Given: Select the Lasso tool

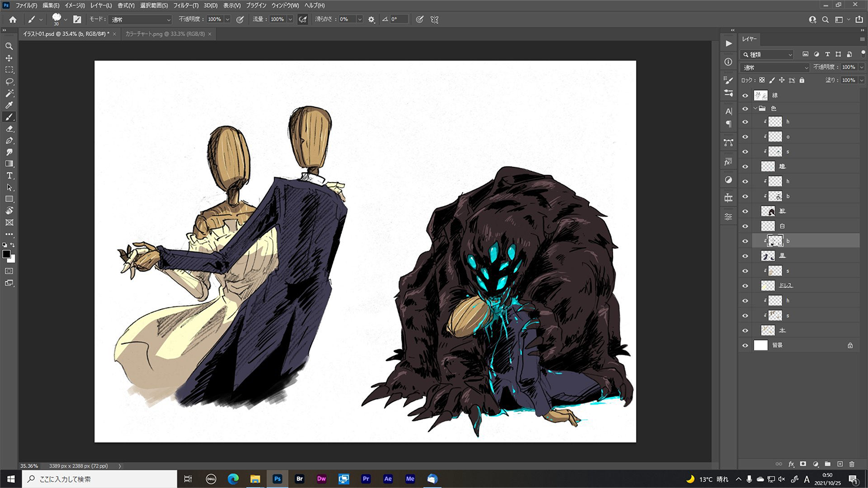Looking at the screenshot, I should (x=9, y=82).
